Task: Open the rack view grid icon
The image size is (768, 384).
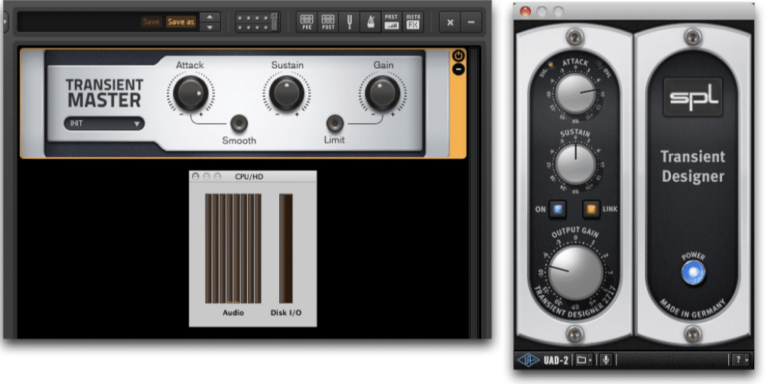Action: (258, 22)
